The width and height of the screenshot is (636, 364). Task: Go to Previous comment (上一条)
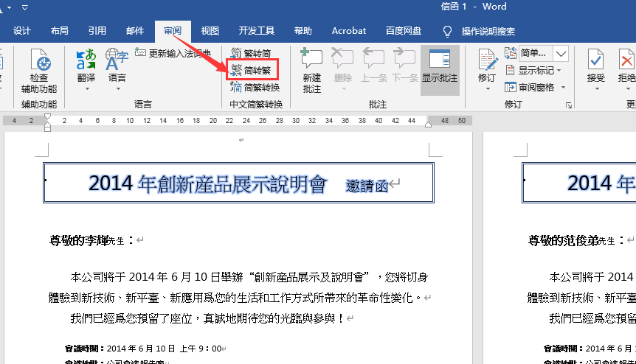click(x=373, y=66)
